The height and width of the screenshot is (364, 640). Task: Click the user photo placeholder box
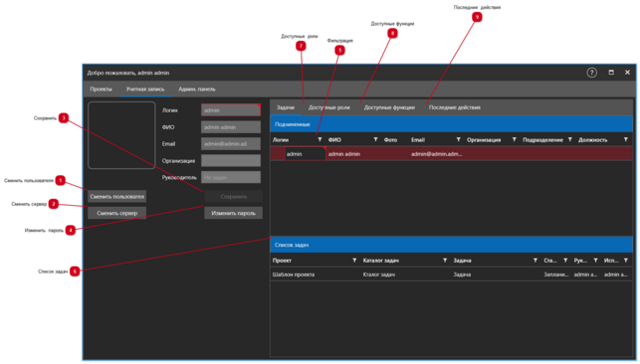(121, 135)
